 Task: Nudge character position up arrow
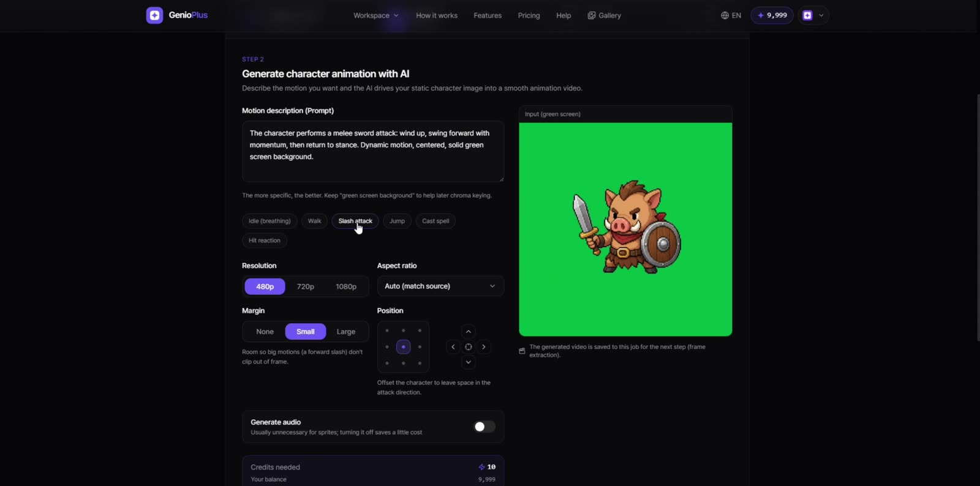(469, 332)
